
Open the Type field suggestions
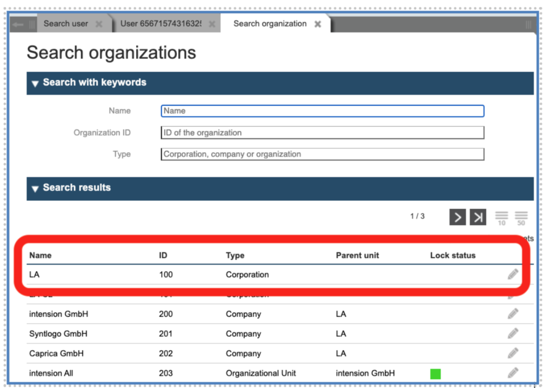click(322, 154)
